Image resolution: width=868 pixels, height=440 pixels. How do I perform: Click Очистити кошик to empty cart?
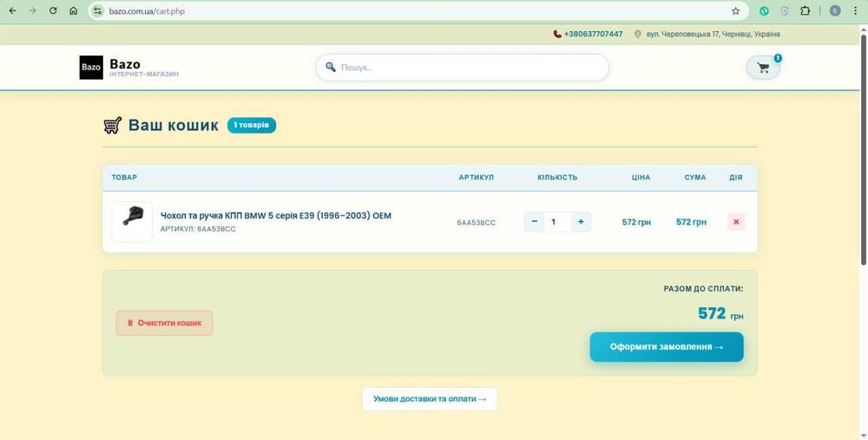coord(164,323)
